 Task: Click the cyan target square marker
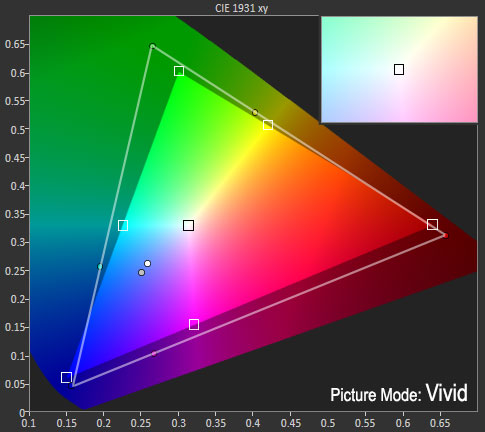(x=123, y=226)
